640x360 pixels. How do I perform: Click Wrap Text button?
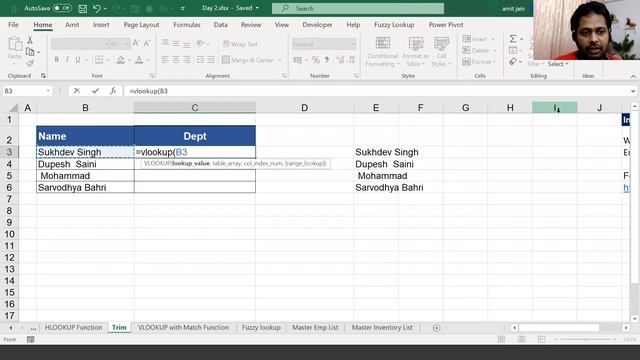(x=240, y=44)
